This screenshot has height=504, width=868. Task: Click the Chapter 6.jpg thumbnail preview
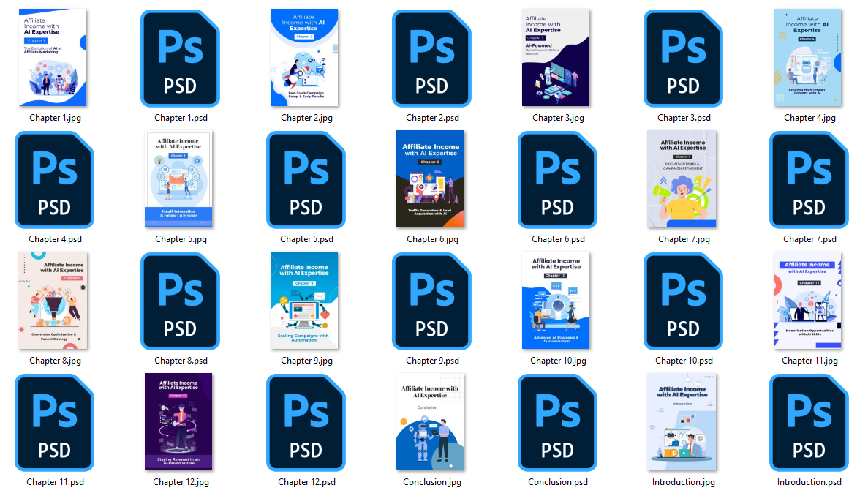pos(431,179)
